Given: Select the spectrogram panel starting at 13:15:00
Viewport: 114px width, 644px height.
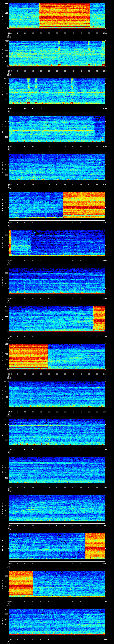Looking at the screenshot, I should click(x=57, y=53).
